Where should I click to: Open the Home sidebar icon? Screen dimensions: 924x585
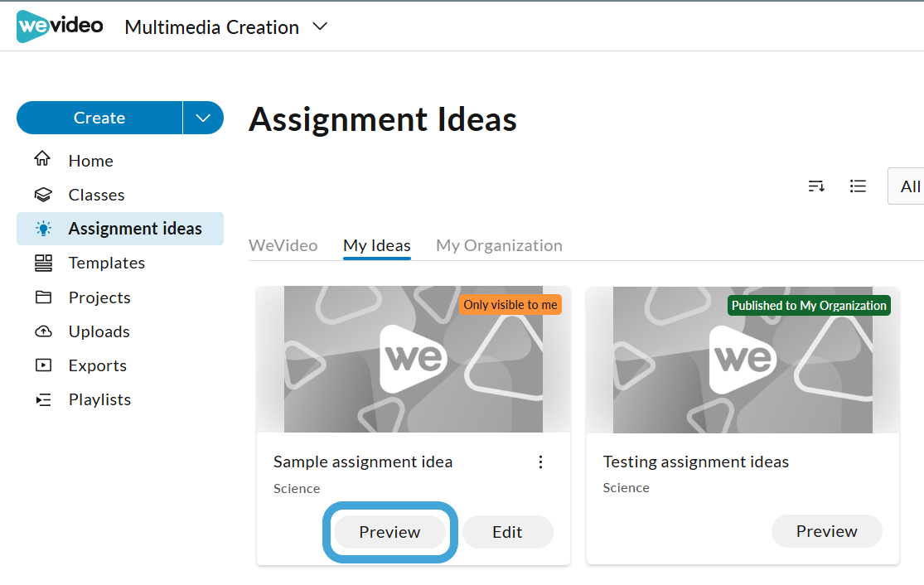click(42, 159)
